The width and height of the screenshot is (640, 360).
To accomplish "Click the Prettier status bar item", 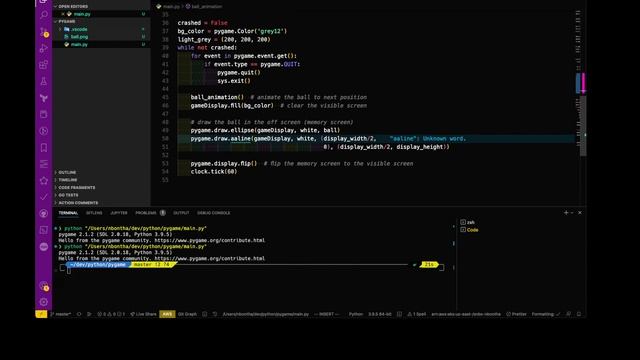I will pos(516,314).
